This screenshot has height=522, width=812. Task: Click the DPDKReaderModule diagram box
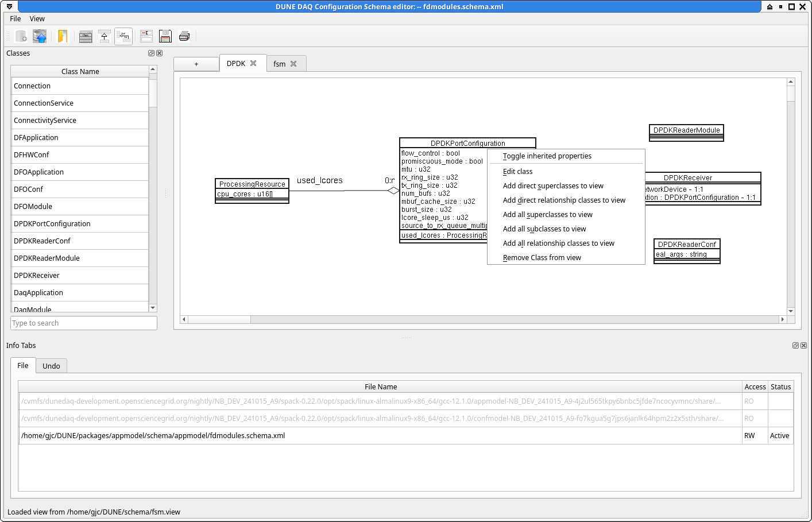(686, 133)
